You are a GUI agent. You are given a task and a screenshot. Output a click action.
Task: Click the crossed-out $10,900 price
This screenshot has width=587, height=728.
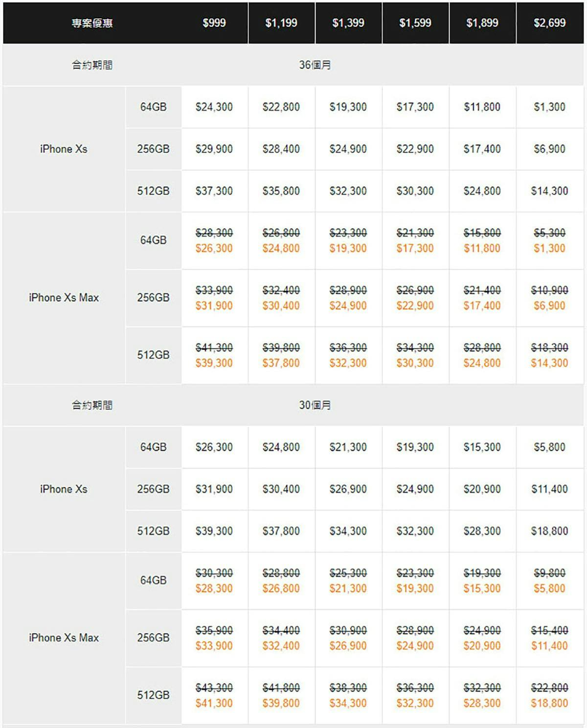(549, 290)
